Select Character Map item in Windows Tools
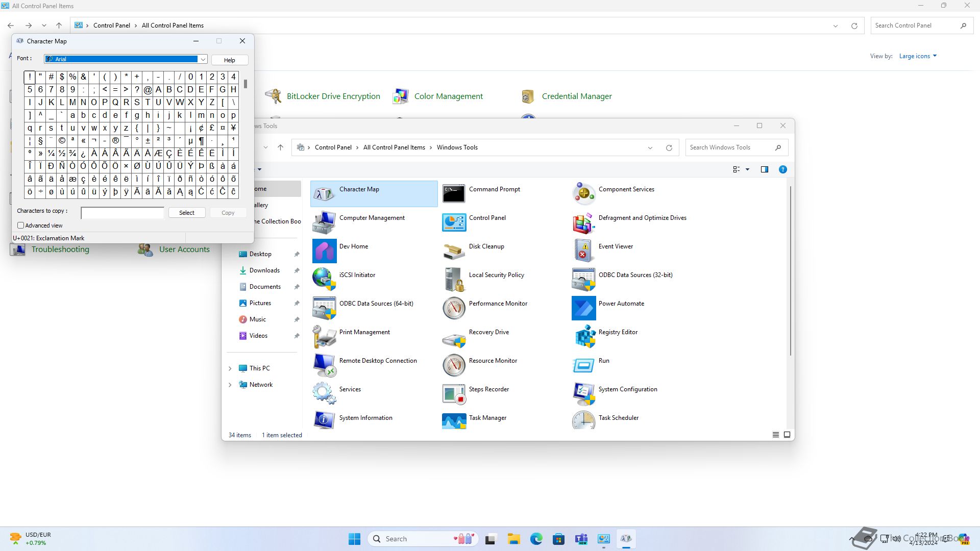 [374, 193]
